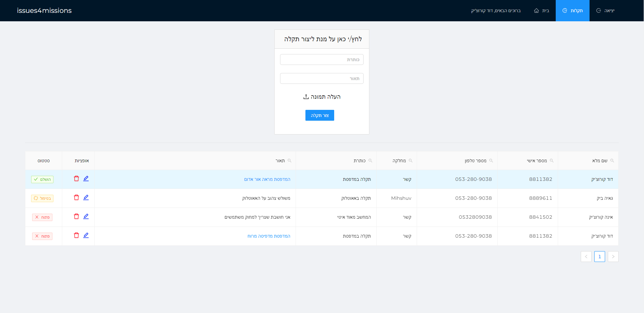Click the issues4missions logo
The width and height of the screenshot is (644, 313).
point(44,10)
